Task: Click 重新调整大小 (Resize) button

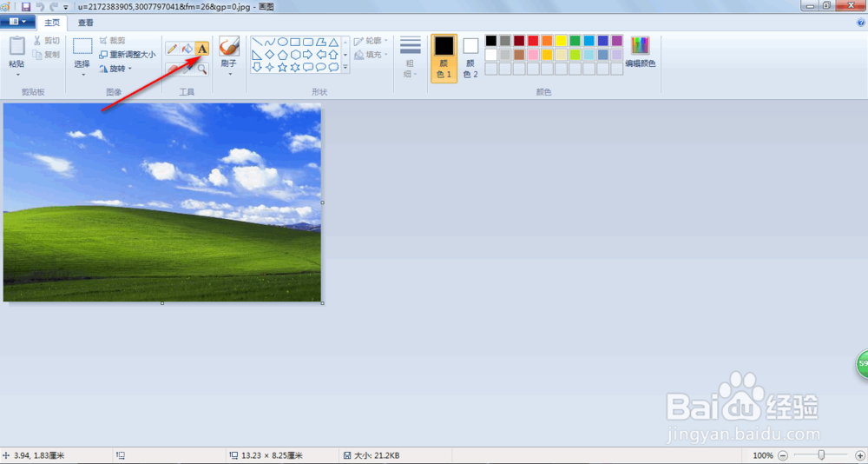Action: pyautogui.click(x=128, y=55)
